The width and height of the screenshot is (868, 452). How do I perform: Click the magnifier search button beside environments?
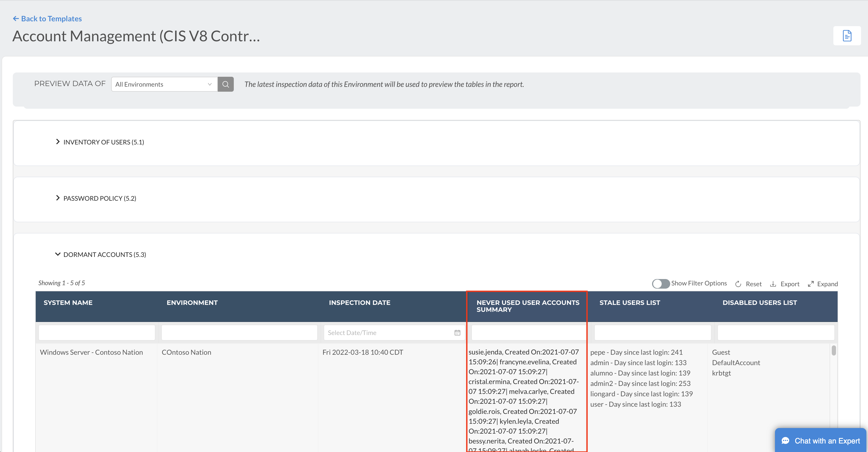[x=226, y=84]
